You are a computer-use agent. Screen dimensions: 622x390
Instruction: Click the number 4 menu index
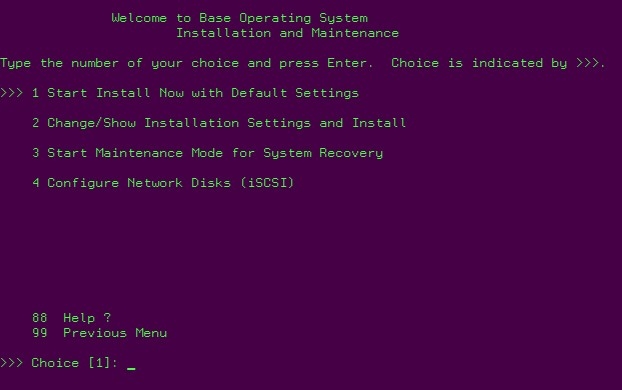click(36, 183)
